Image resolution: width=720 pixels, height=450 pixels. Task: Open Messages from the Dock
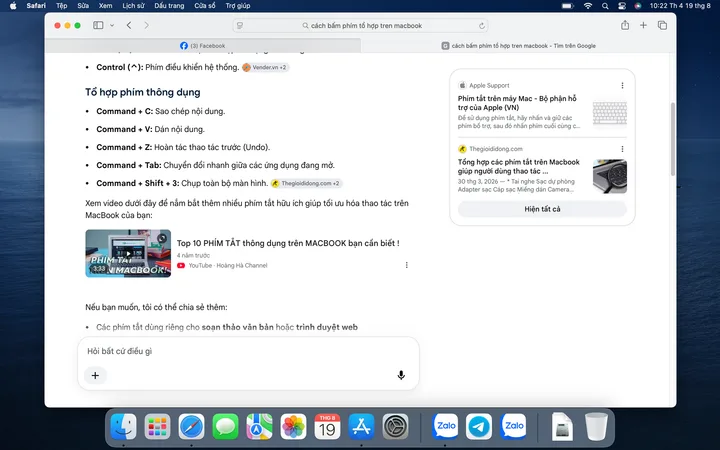(x=225, y=427)
